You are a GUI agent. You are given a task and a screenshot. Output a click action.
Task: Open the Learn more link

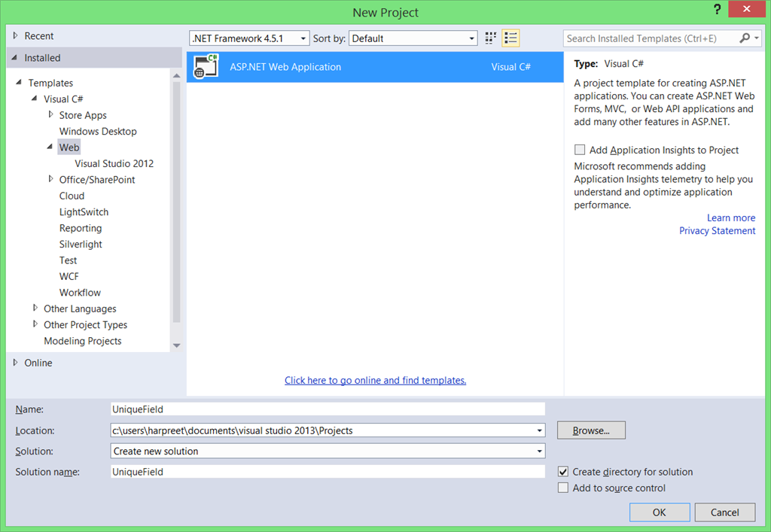coord(730,217)
